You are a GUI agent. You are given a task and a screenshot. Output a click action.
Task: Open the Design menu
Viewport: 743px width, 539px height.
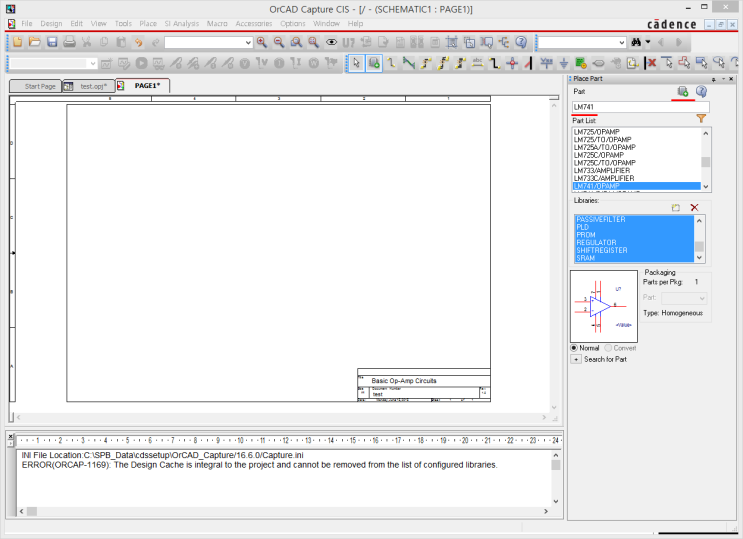click(51, 23)
